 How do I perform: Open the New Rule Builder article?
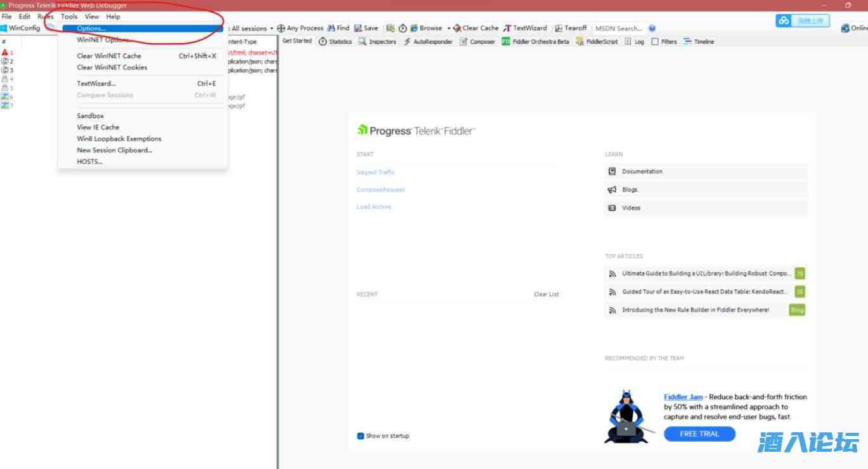point(706,310)
